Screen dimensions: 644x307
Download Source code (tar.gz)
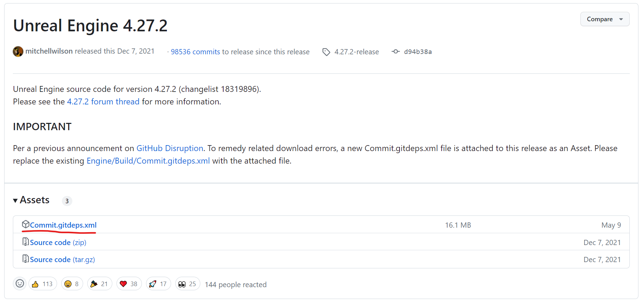coord(63,260)
